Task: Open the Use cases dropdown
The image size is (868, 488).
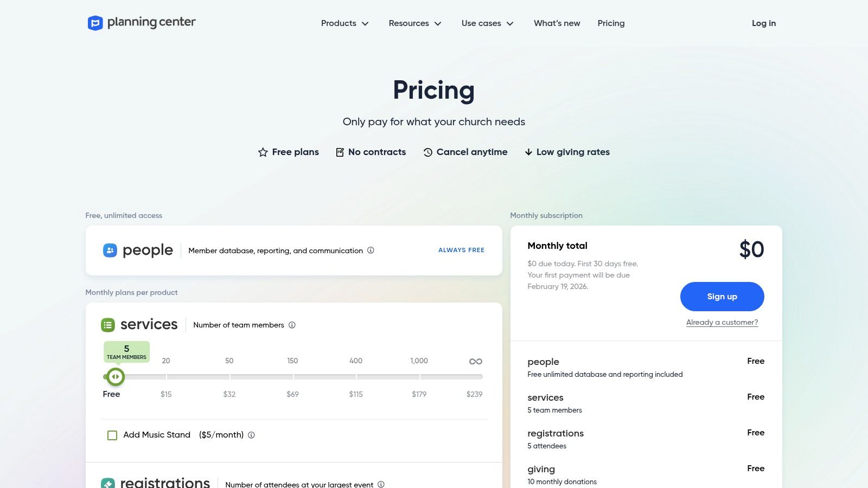Action: pyautogui.click(x=487, y=23)
